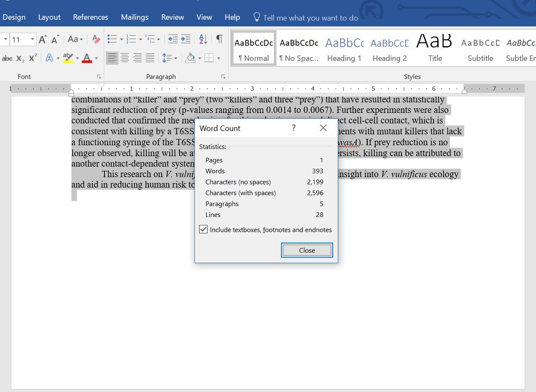Open the Help tab

(232, 17)
